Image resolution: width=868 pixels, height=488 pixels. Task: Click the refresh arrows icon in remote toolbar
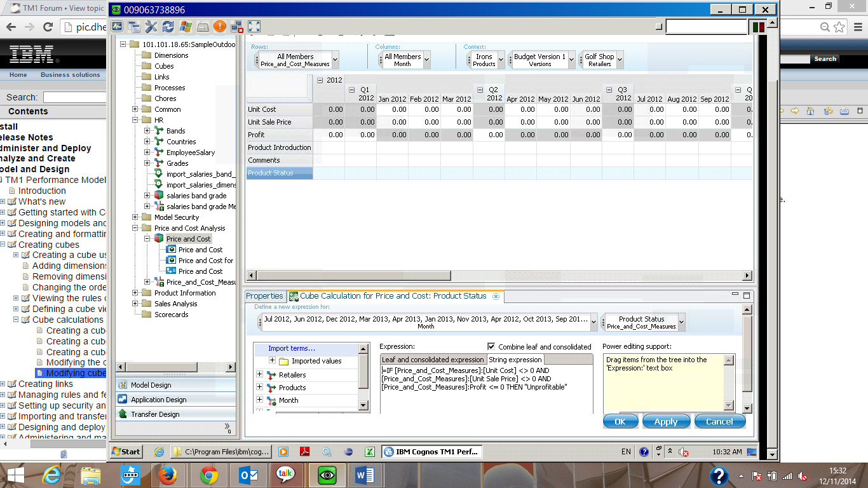click(168, 27)
